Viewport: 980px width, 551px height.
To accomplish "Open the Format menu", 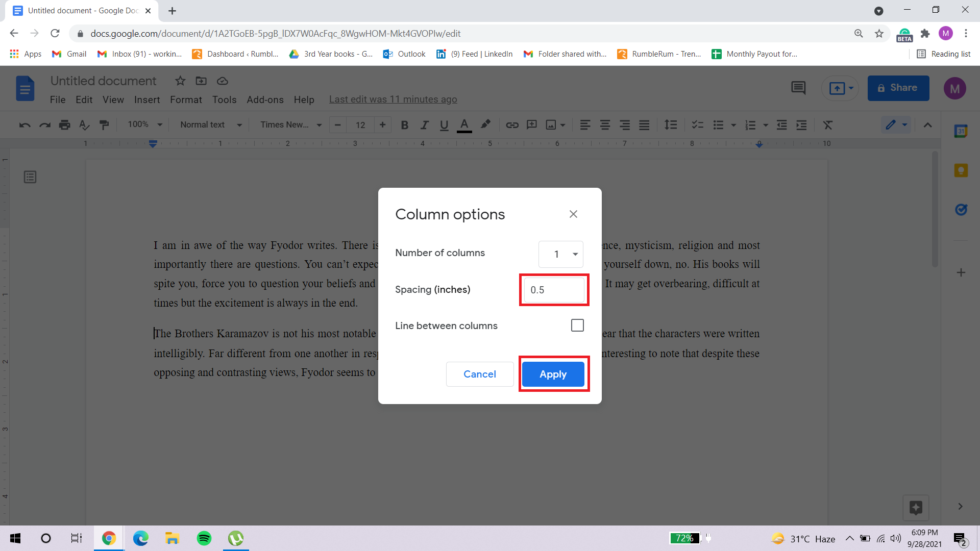I will [185, 99].
